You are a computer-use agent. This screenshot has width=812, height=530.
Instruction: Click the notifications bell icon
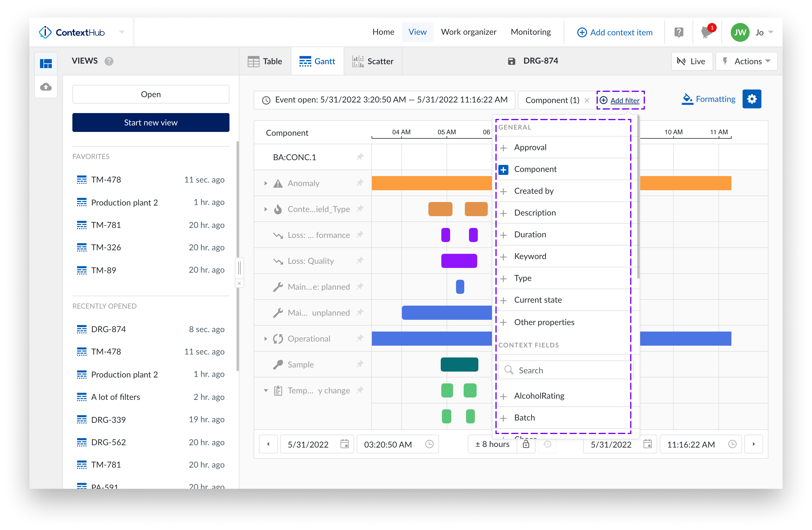point(706,32)
